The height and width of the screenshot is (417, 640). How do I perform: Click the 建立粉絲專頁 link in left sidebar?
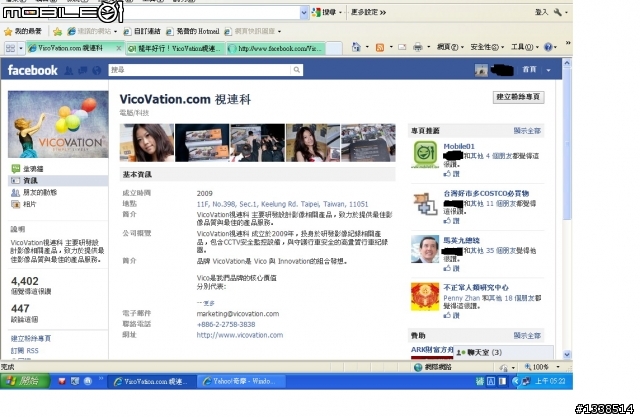(31, 338)
